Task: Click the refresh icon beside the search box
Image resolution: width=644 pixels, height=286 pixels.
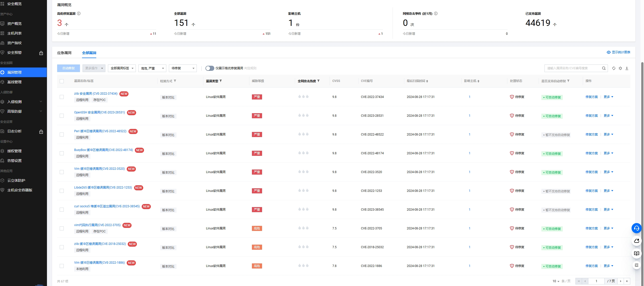Action: (x=614, y=68)
